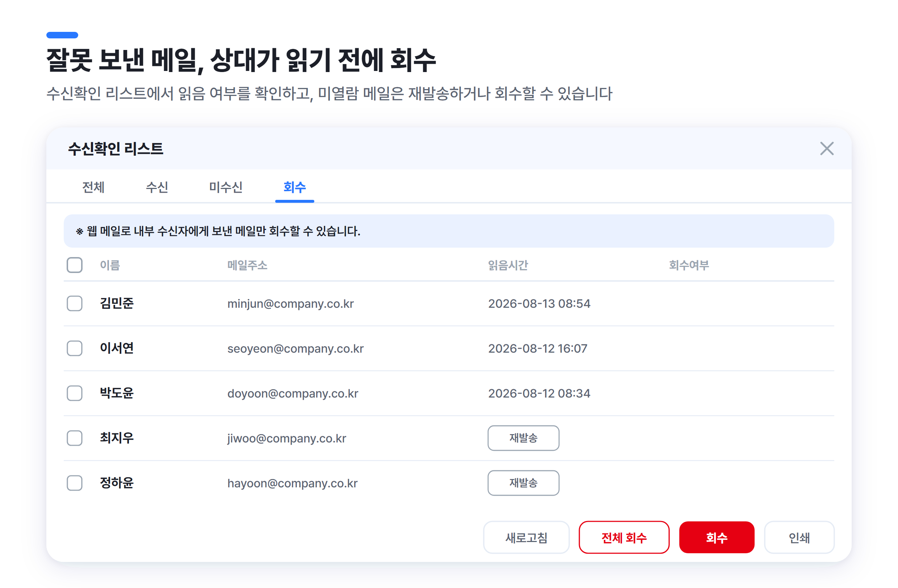898x588 pixels.
Task: Enable the checkbox for 최지우
Action: point(75,438)
